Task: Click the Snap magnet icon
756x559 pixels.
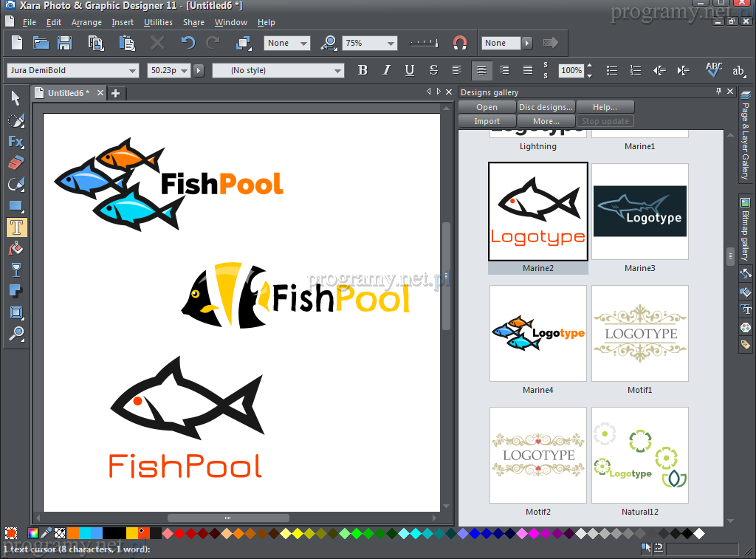Action: coord(459,43)
